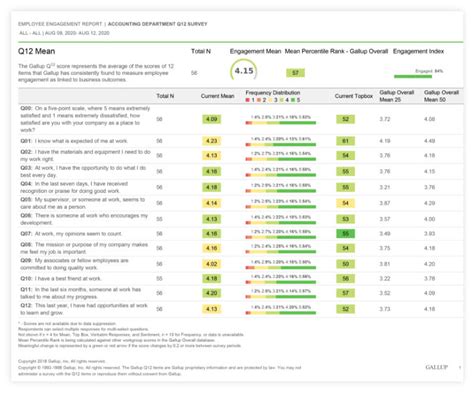The height and width of the screenshot is (393, 474).
Task: Click the Q04 Gallup Overall Mean 25 value 3.21
Action: click(385, 187)
